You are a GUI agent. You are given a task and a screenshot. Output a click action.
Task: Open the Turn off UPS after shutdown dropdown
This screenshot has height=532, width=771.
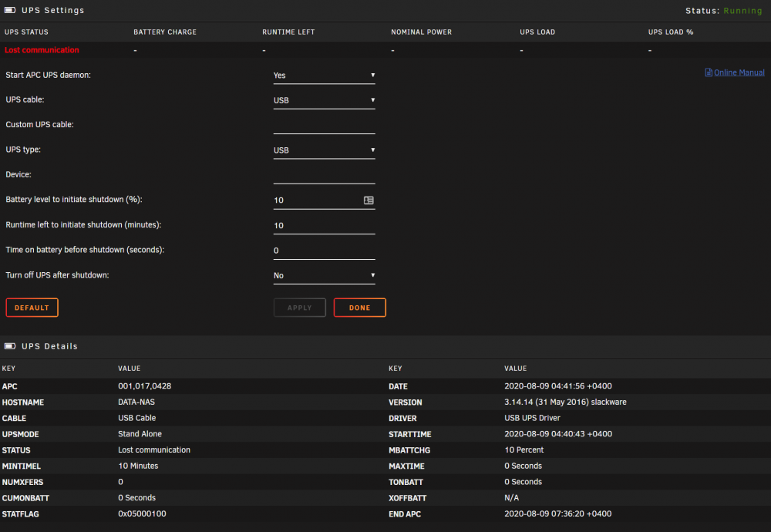coord(324,275)
